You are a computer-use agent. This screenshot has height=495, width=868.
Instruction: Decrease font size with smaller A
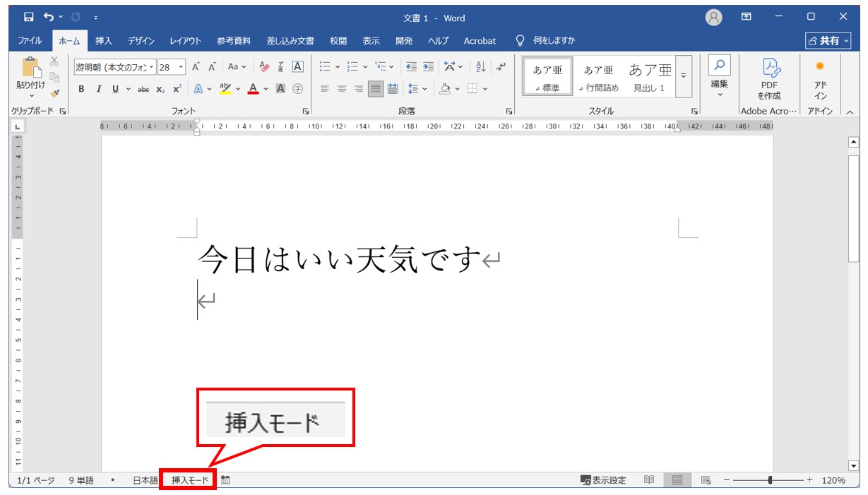coord(211,67)
